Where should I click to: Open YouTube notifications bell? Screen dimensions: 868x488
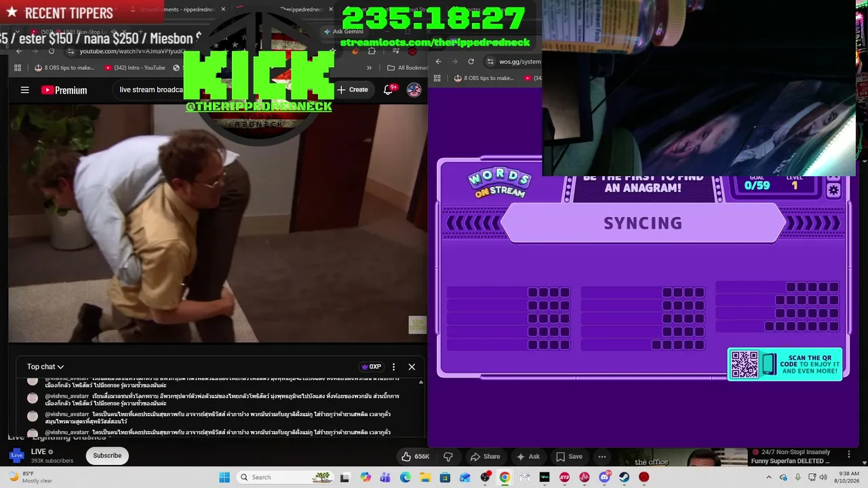[389, 89]
